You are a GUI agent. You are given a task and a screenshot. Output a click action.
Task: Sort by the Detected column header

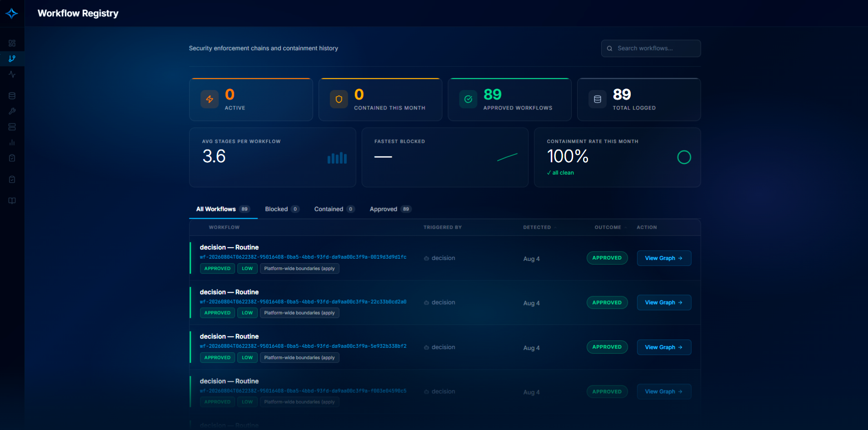pyautogui.click(x=539, y=227)
